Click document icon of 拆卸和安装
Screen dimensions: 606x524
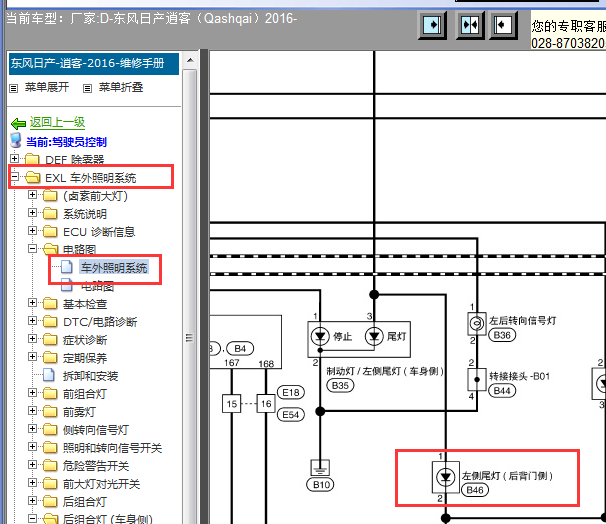pyautogui.click(x=49, y=375)
